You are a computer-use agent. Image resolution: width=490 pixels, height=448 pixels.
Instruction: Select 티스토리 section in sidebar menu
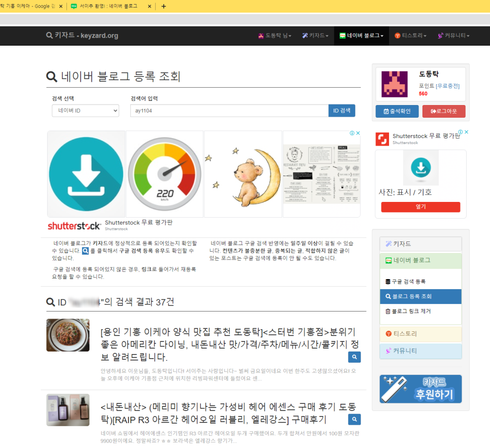(421, 334)
